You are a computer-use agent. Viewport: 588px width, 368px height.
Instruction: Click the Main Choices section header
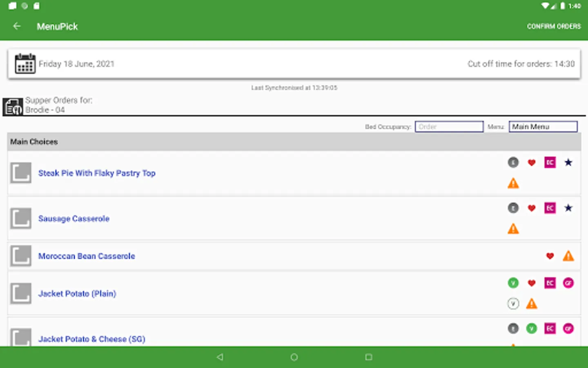coord(294,141)
